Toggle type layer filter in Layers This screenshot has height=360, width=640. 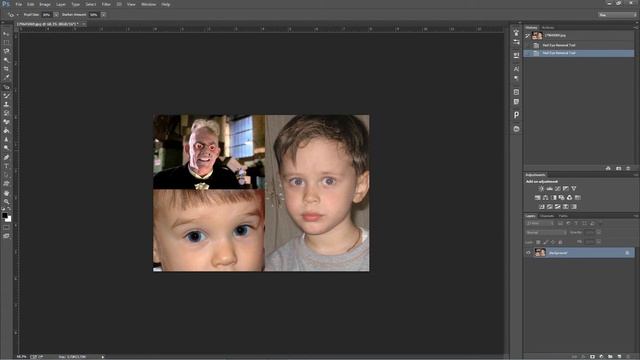pyautogui.click(x=576, y=223)
